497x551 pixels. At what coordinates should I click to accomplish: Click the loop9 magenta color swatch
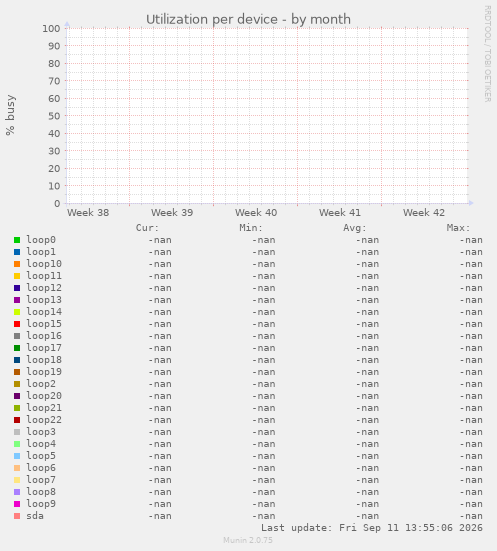17,504
